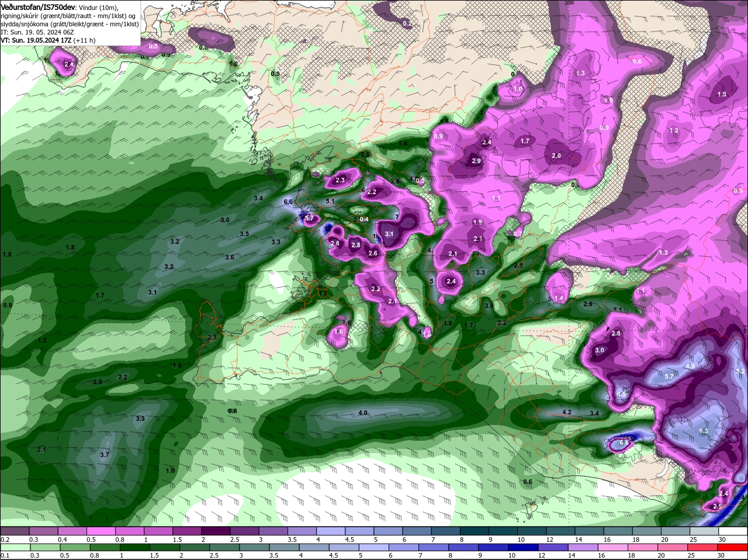The width and height of the screenshot is (748, 560).
Task: Click the 5.1 precipitation value on map
Action: tap(330, 201)
